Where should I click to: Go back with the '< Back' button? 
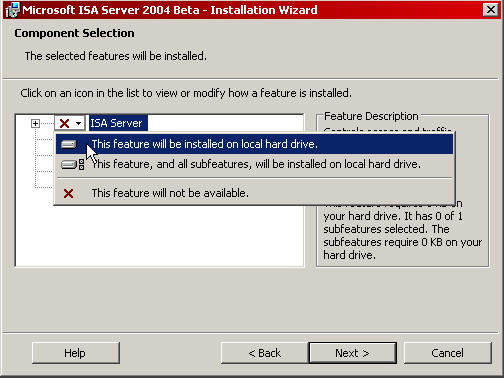pos(264,353)
